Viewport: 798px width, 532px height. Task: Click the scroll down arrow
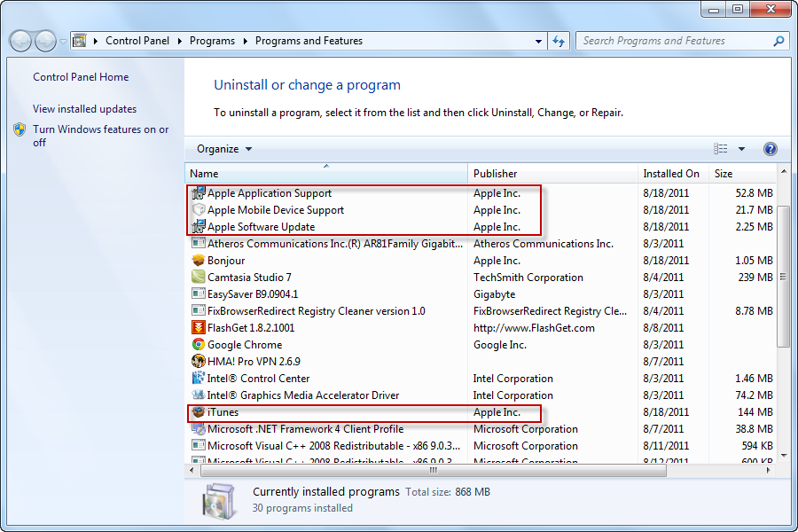tap(784, 456)
